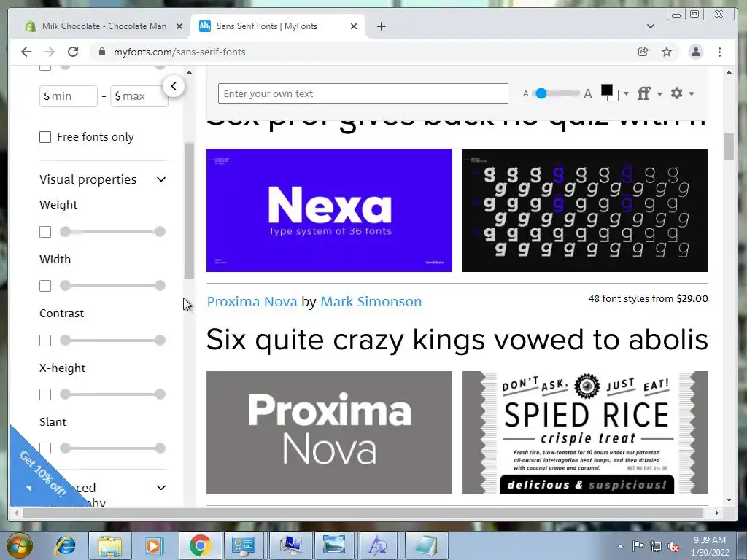Image resolution: width=747 pixels, height=560 pixels.
Task: Adjust the preview font size slider
Action: [541, 93]
